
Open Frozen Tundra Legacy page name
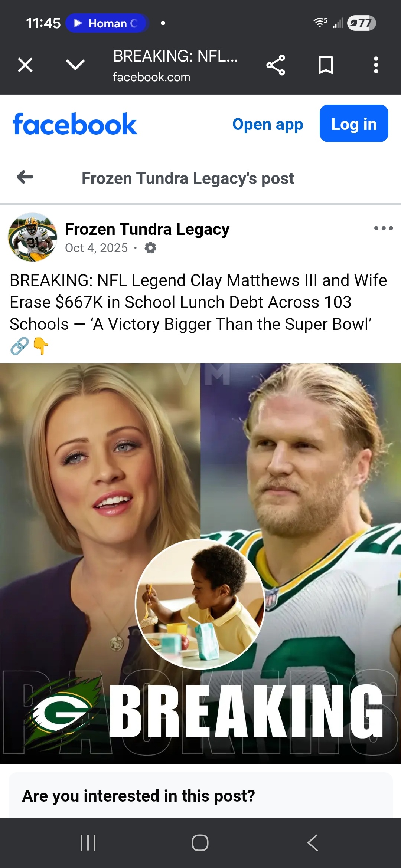click(147, 229)
